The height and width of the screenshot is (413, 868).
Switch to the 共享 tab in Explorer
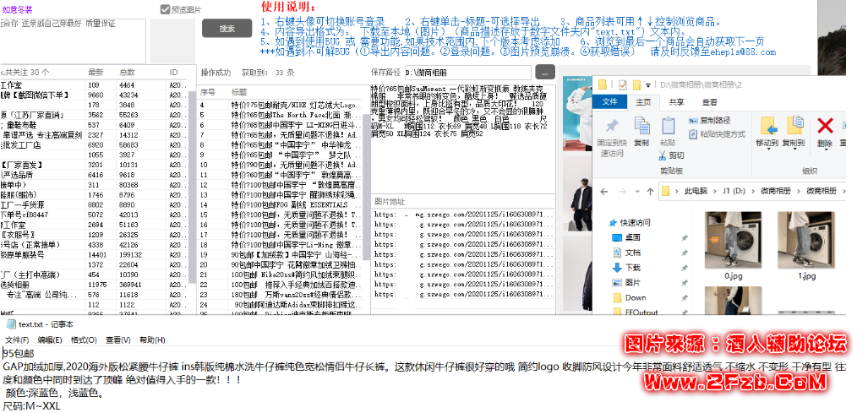[x=676, y=102]
